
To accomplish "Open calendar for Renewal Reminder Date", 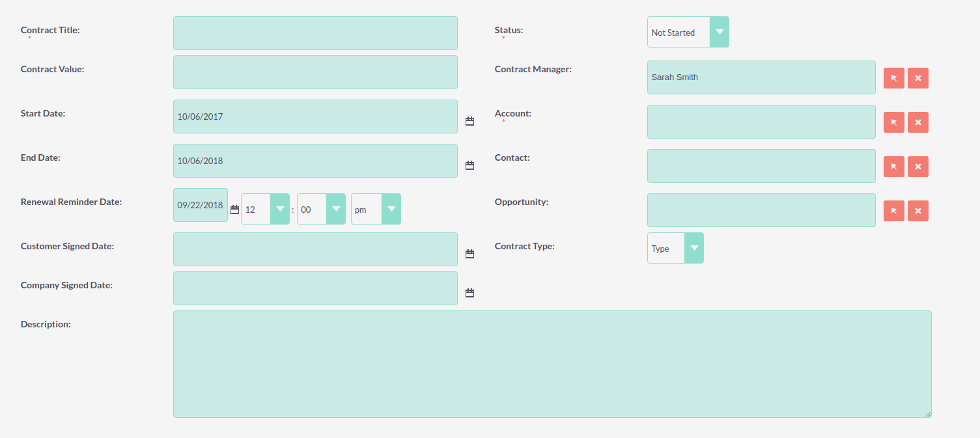I will 234,210.
